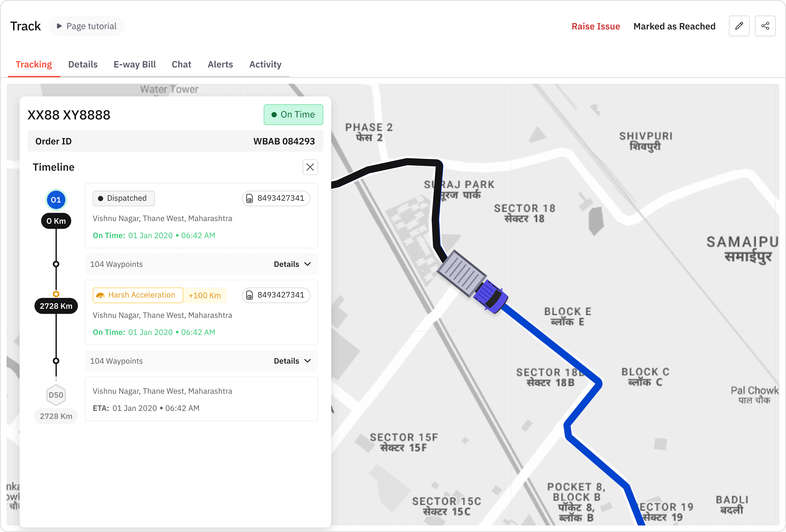
Task: Open the E-way Bill tab
Action: (135, 64)
